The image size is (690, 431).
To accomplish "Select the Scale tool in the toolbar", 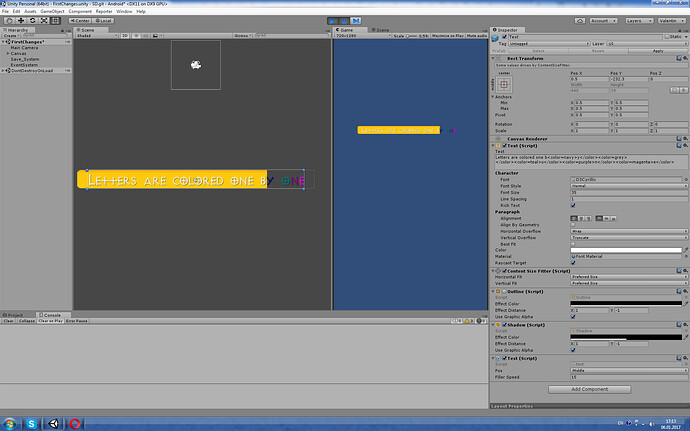I will tap(44, 21).
